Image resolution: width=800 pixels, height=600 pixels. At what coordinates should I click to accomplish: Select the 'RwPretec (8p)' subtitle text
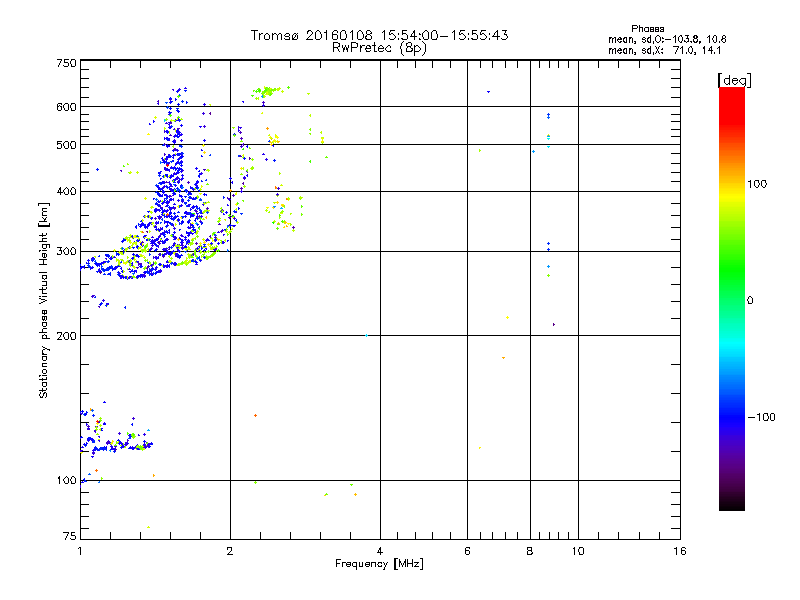pyautogui.click(x=379, y=48)
